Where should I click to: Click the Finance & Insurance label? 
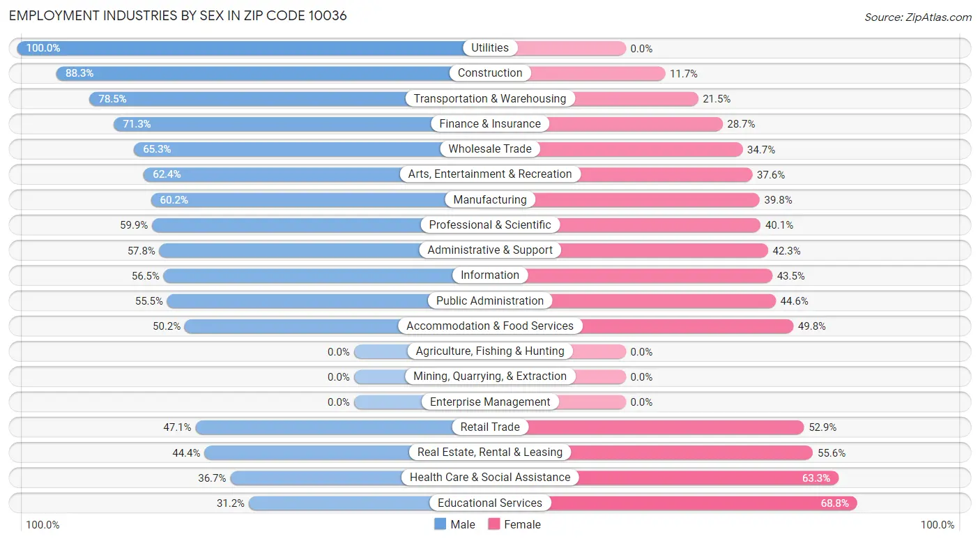tap(490, 124)
